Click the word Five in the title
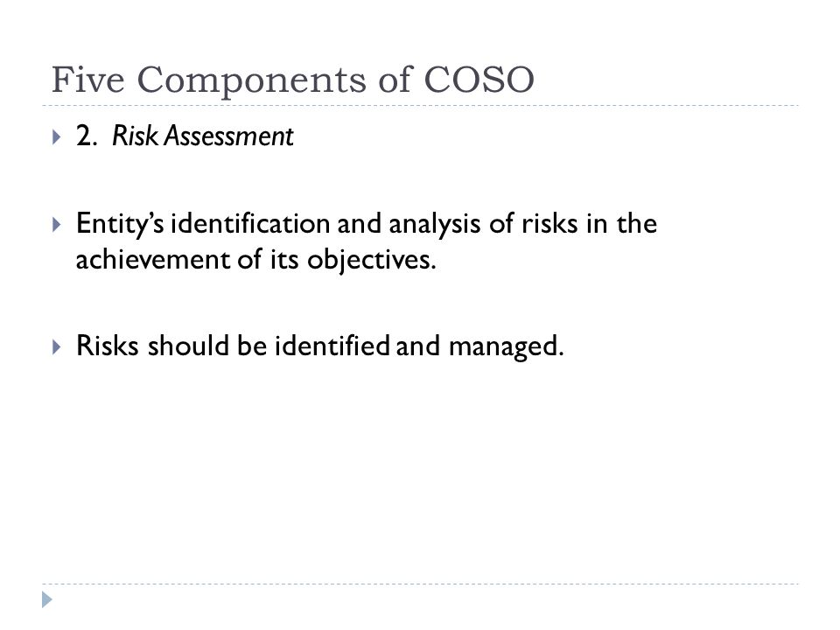This screenshot has height=630, width=840. click(x=88, y=80)
